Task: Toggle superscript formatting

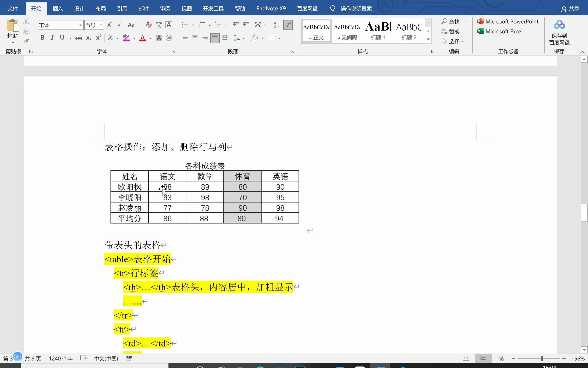Action: pyautogui.click(x=98, y=38)
